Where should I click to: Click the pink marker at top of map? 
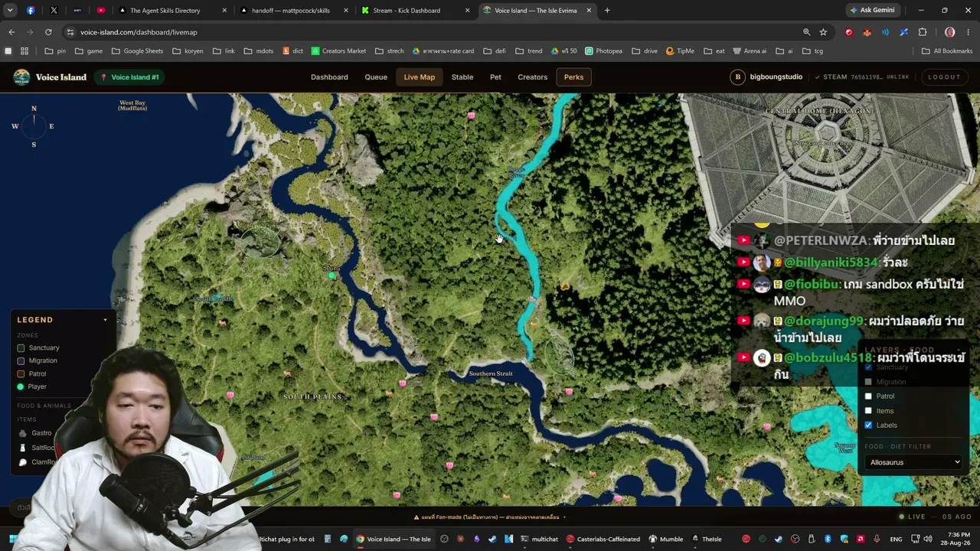471,116
